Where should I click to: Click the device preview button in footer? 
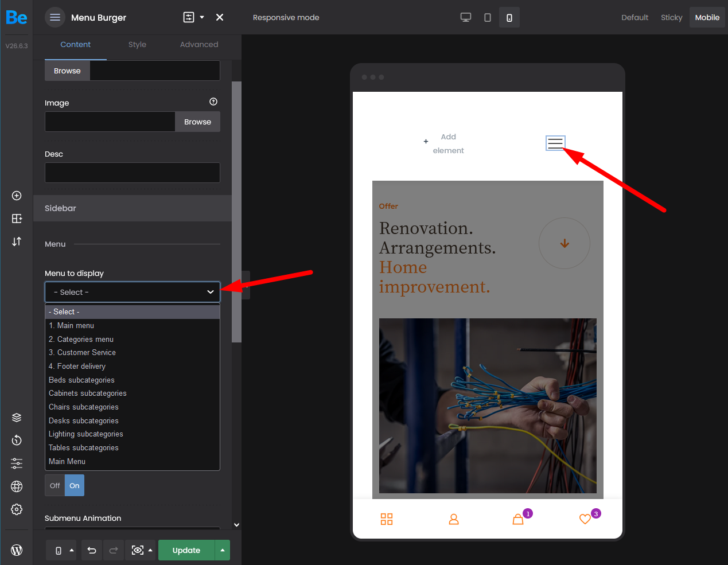click(58, 550)
